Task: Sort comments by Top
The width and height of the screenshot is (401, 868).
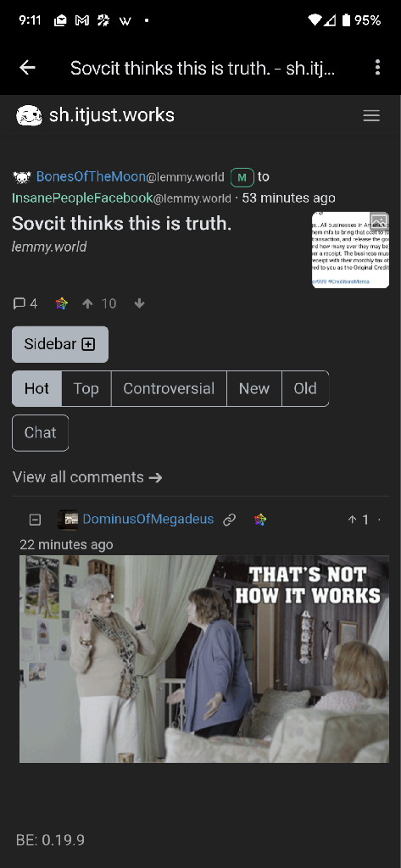Action: 86,388
